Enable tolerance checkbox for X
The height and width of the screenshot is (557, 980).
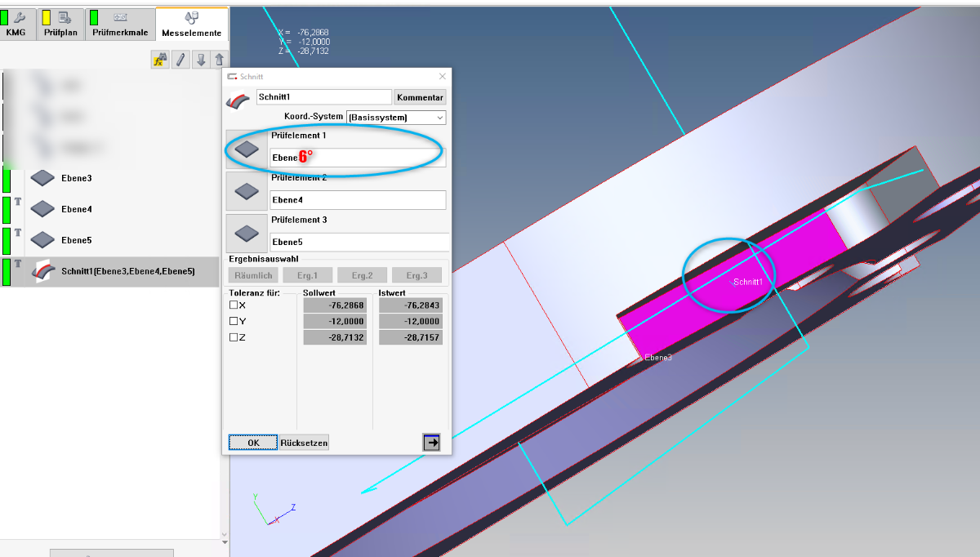click(234, 305)
